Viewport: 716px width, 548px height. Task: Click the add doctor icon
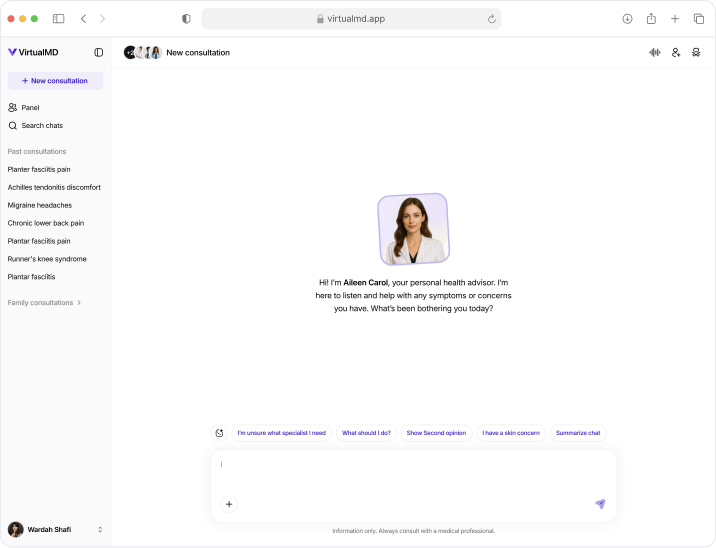(x=676, y=53)
